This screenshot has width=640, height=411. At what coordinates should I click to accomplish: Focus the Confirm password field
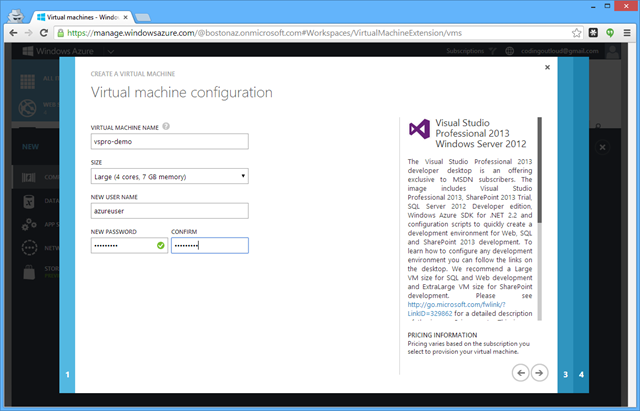(x=209, y=245)
